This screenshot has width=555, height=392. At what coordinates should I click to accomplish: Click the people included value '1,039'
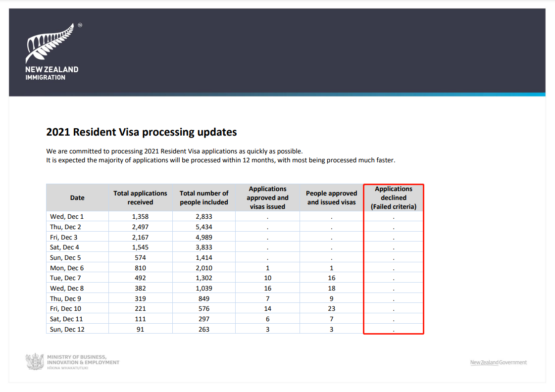click(x=204, y=289)
